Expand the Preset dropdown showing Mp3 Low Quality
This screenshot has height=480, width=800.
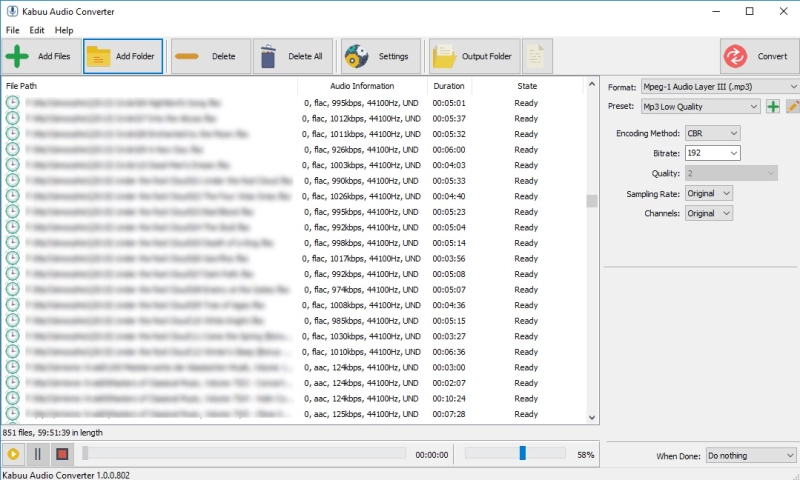pyautogui.click(x=701, y=107)
